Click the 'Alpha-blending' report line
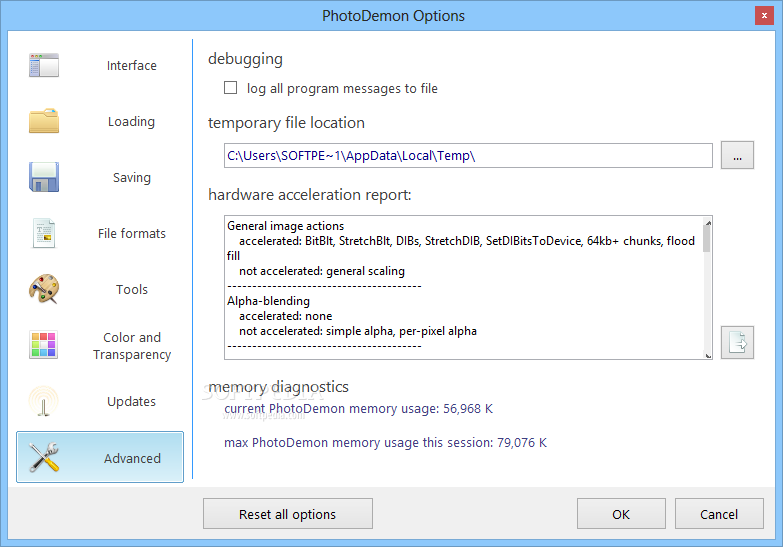Viewport: 783px width, 547px height. coord(269,301)
